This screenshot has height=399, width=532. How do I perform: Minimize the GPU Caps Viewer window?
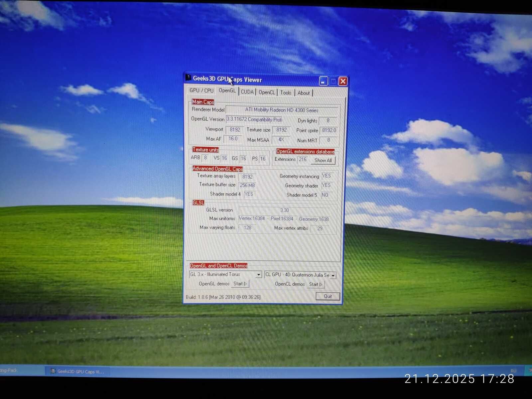click(323, 81)
